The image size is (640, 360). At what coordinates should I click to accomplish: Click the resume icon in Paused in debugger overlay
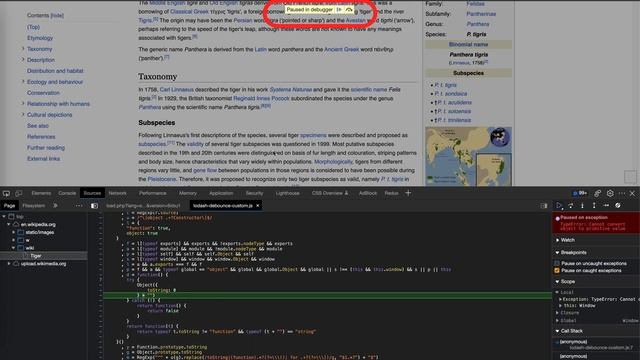[x=339, y=9]
